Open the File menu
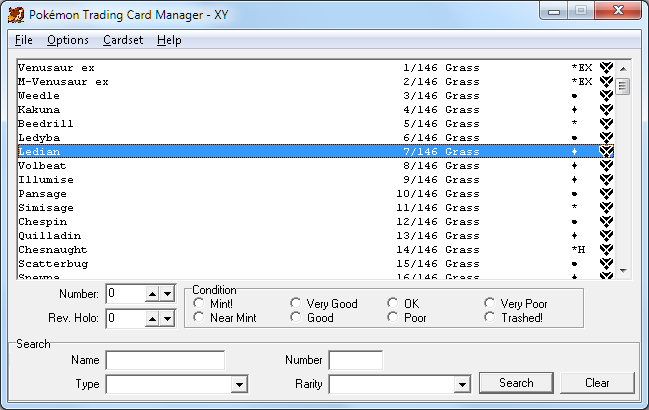The height and width of the screenshot is (410, 649). [x=24, y=40]
